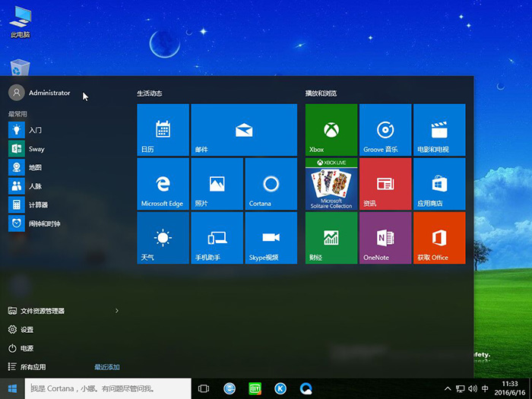This screenshot has height=399, width=532.
Task: Click the Windows Start button
Action: pyautogui.click(x=12, y=388)
